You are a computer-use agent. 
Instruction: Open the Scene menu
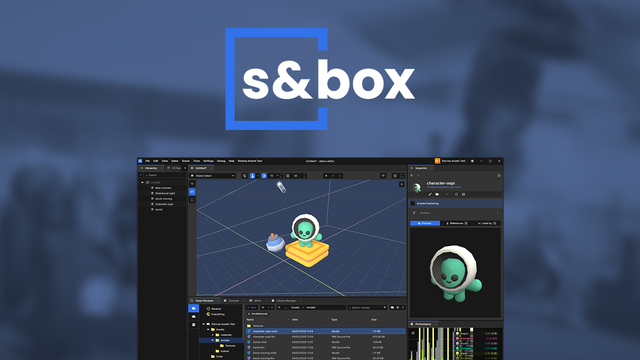point(186,161)
